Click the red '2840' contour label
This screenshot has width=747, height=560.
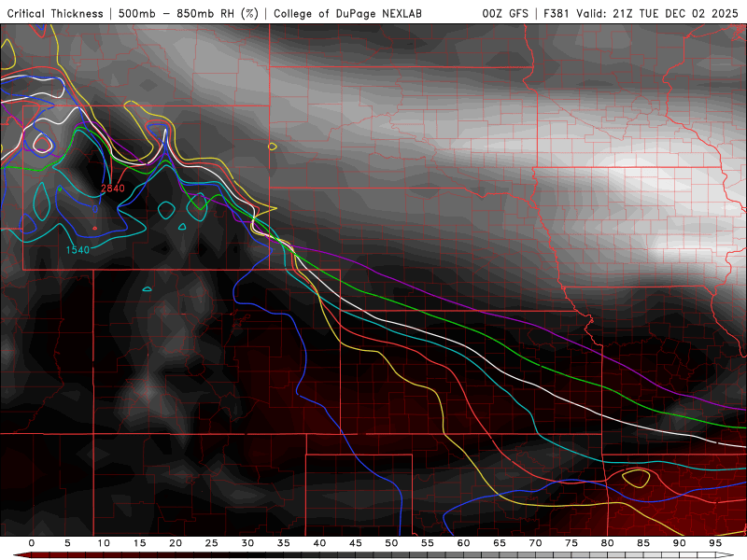(x=113, y=189)
